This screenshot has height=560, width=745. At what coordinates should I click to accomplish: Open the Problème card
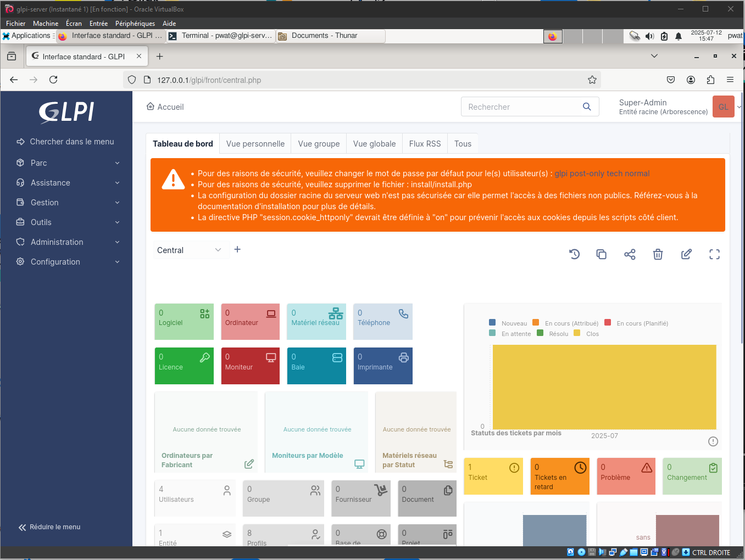626,476
